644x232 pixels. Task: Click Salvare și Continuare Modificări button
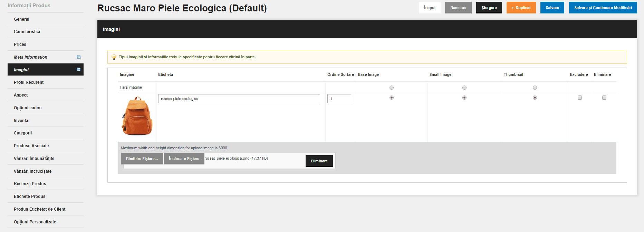(x=603, y=8)
